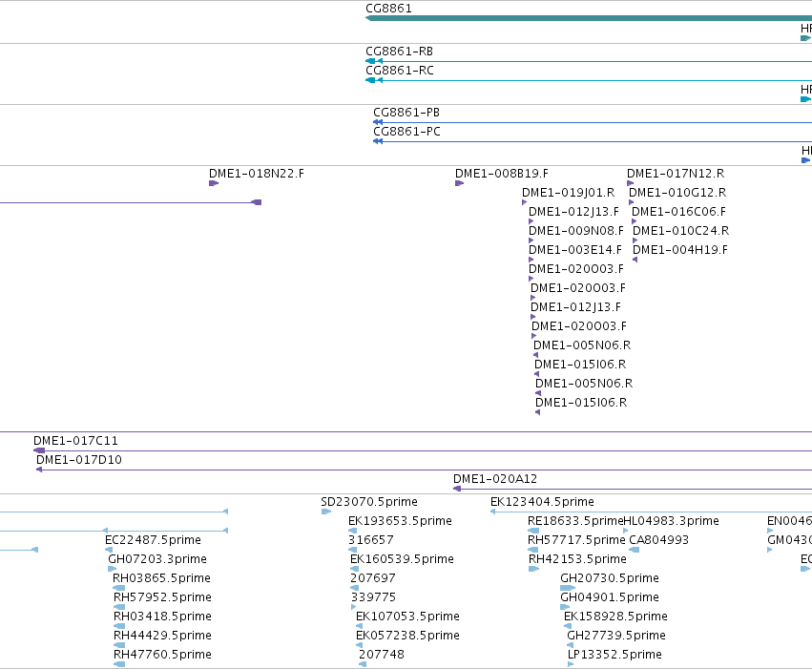
Task: Click the 207748 feature label
Action: point(382,655)
